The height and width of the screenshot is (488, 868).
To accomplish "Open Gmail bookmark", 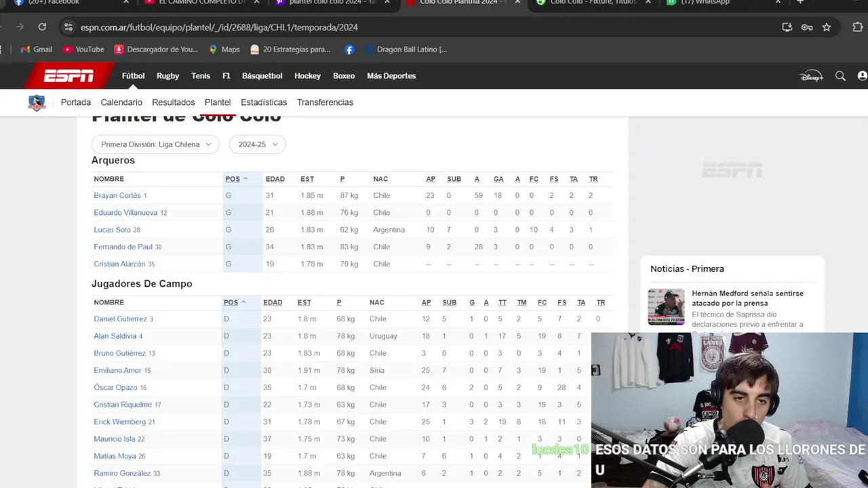I will point(37,49).
